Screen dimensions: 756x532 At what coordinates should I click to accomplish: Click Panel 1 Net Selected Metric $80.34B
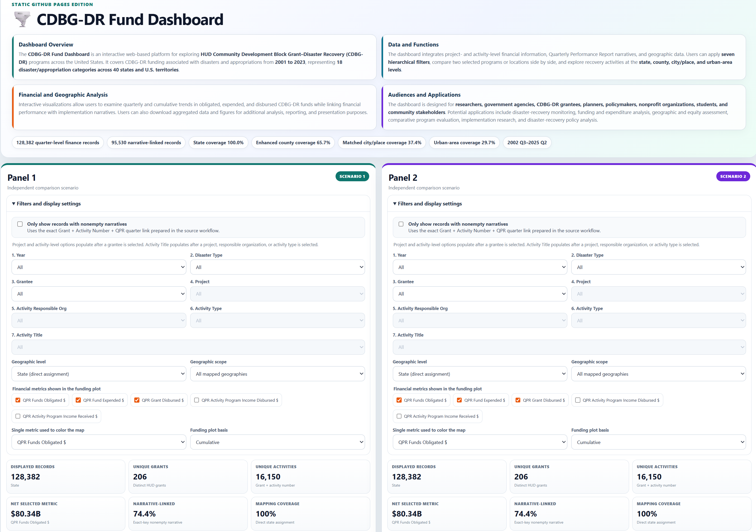point(26,514)
